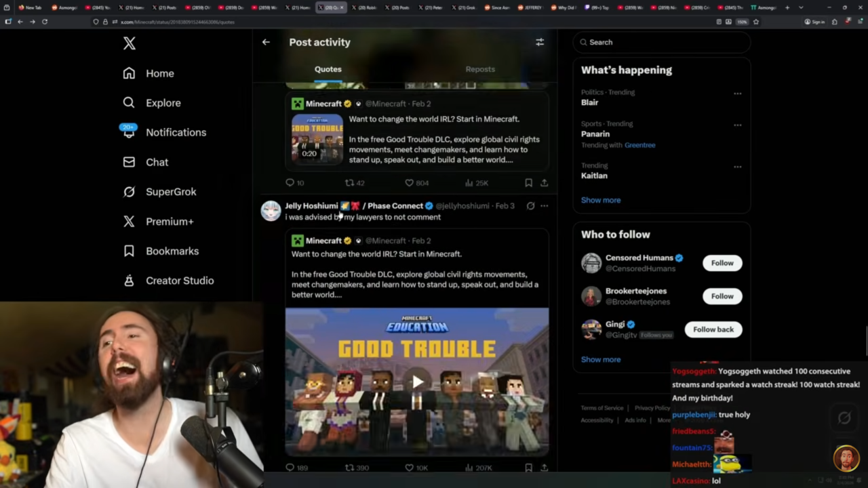Image resolution: width=868 pixels, height=488 pixels.
Task: Click the browser back button
Action: (x=20, y=22)
